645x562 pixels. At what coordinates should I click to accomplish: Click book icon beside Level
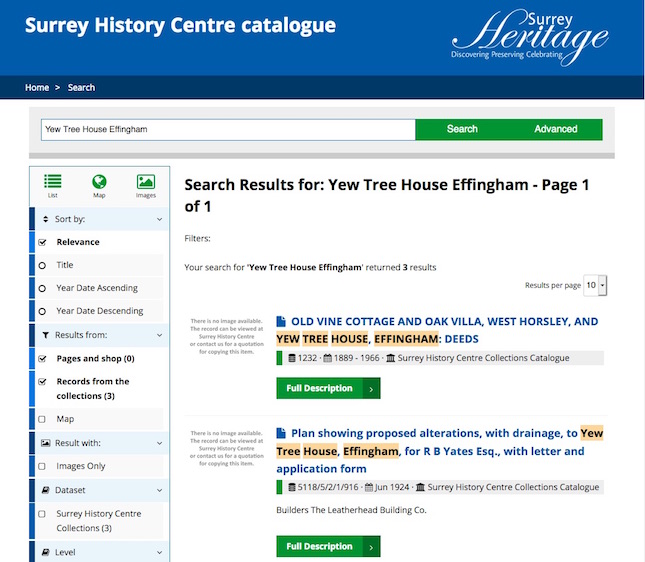(45, 552)
